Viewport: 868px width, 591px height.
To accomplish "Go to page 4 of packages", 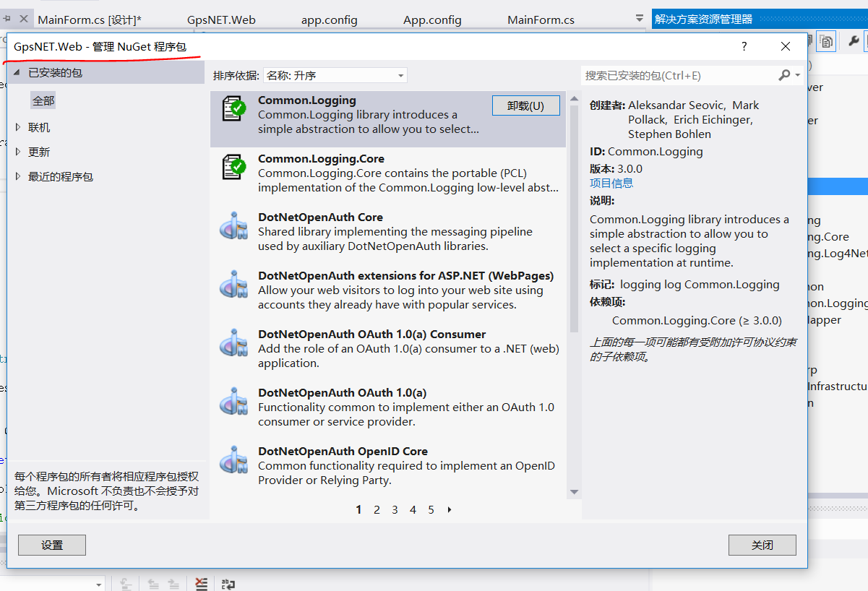I will [x=413, y=509].
